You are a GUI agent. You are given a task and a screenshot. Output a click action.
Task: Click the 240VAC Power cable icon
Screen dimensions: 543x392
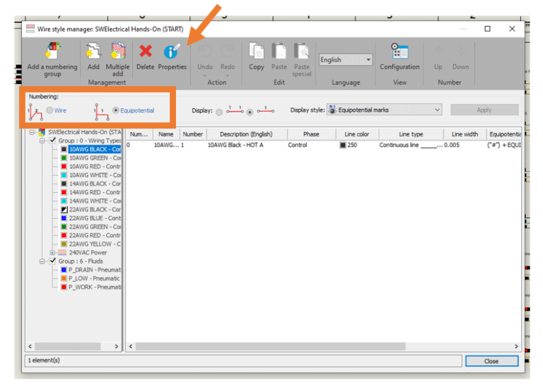point(62,252)
